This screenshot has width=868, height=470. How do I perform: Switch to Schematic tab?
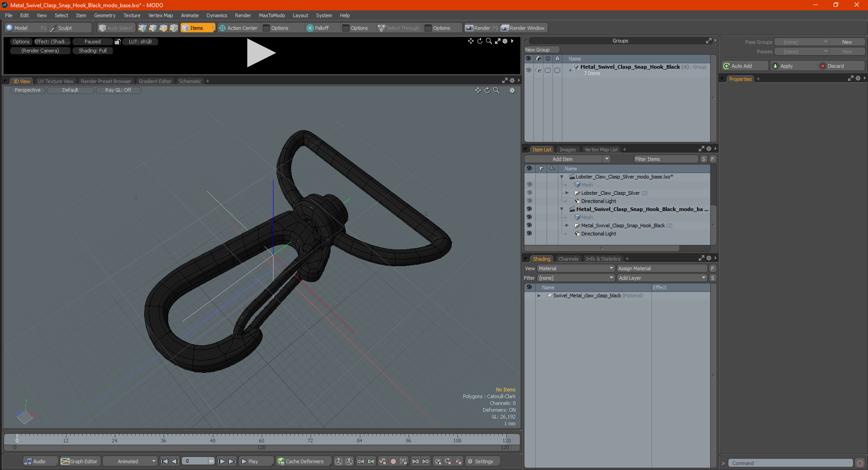pyautogui.click(x=190, y=81)
